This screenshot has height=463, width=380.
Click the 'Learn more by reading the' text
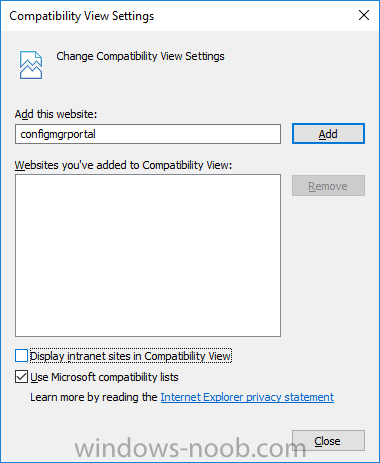point(94,397)
